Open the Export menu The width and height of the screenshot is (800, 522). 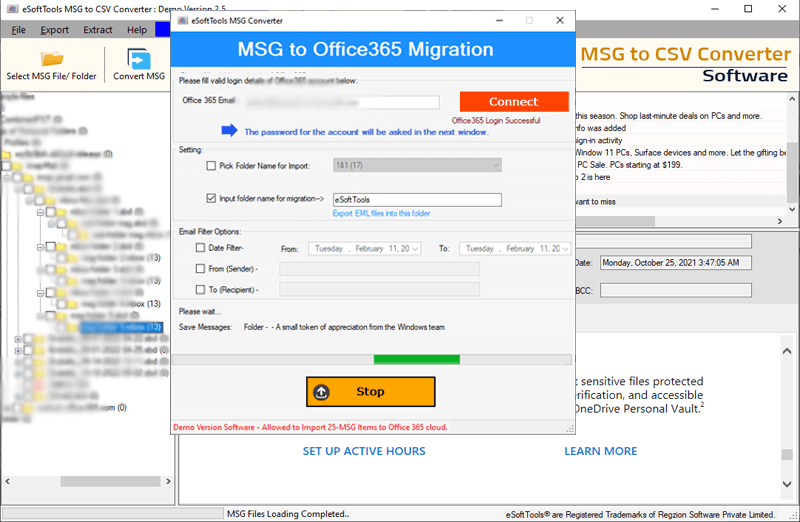pyautogui.click(x=54, y=30)
